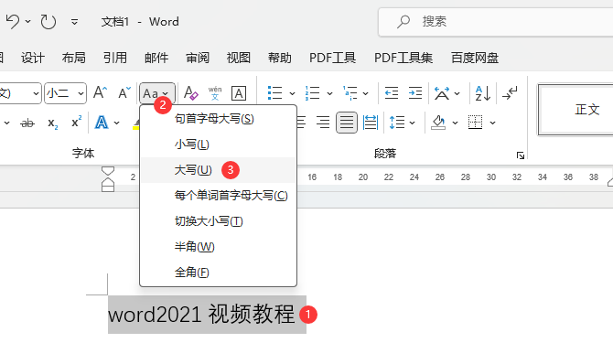Click the Phonetic Guide wén icon

215,93
